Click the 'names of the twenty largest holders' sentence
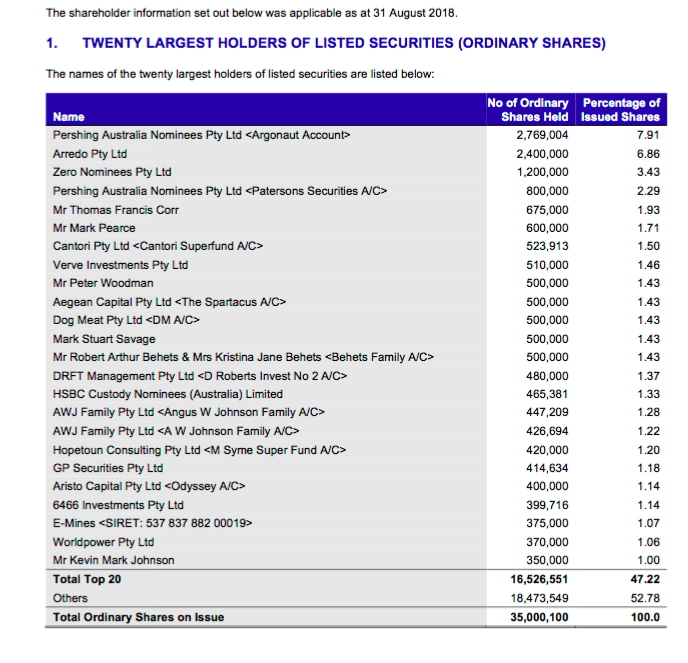 240,74
